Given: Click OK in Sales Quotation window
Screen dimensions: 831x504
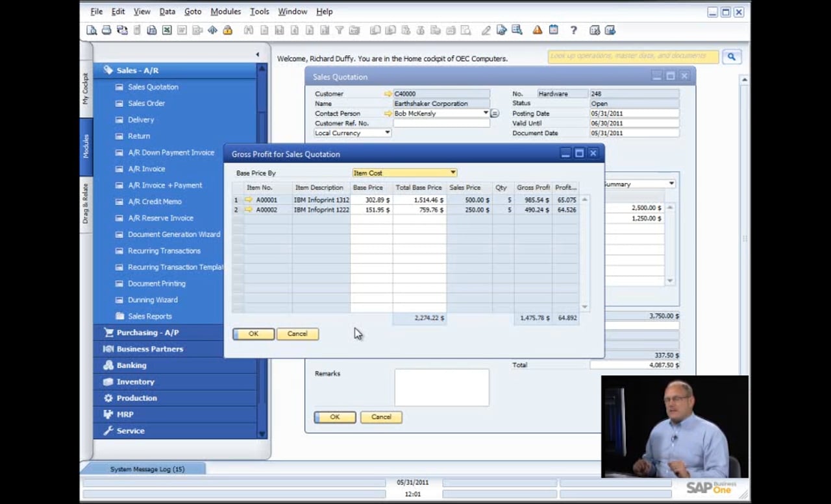Looking at the screenshot, I should point(335,417).
